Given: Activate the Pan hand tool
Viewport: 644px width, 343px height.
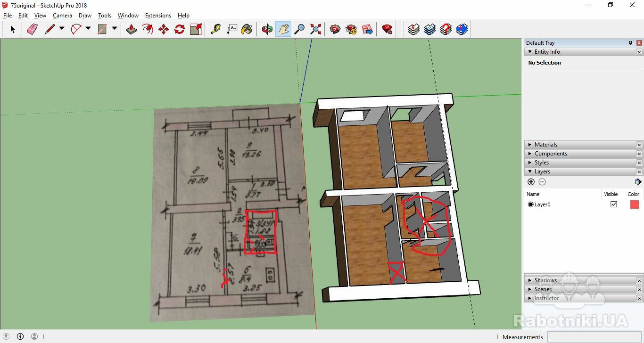Looking at the screenshot, I should [x=283, y=29].
